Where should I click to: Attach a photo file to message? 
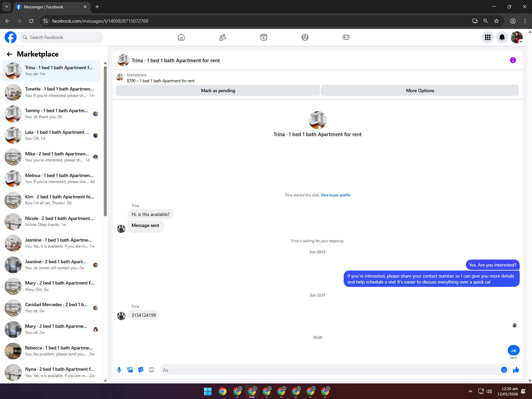tap(130, 370)
